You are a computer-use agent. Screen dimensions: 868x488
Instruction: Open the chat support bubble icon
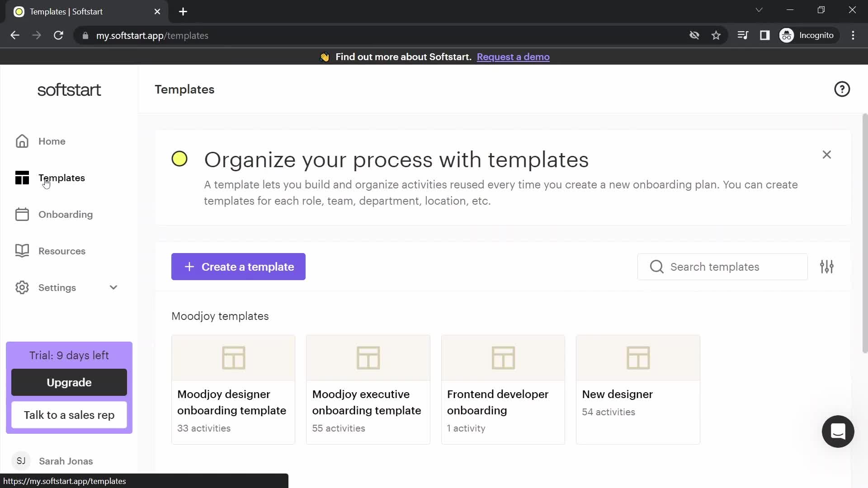(838, 432)
